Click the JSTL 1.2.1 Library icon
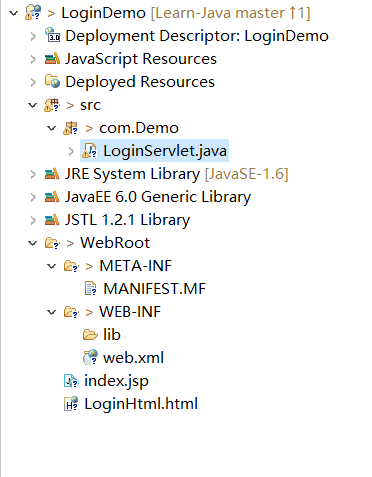The image size is (372, 477). pyautogui.click(x=52, y=220)
